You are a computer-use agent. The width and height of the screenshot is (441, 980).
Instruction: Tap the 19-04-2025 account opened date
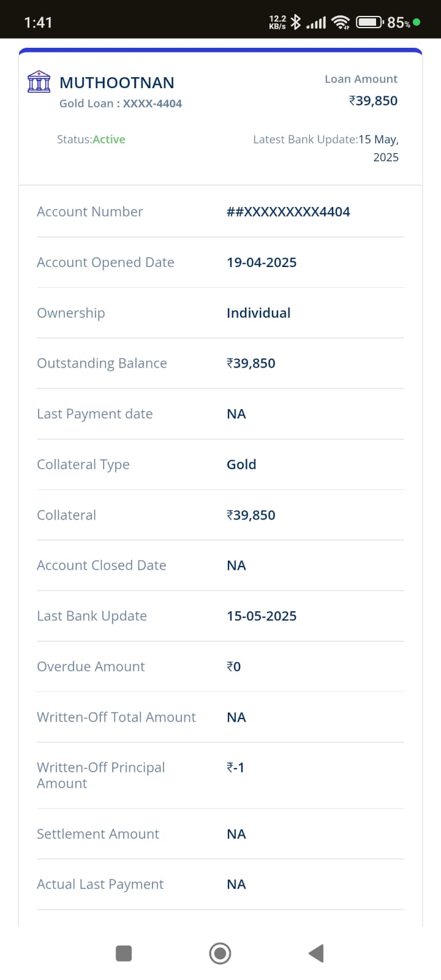tap(262, 263)
